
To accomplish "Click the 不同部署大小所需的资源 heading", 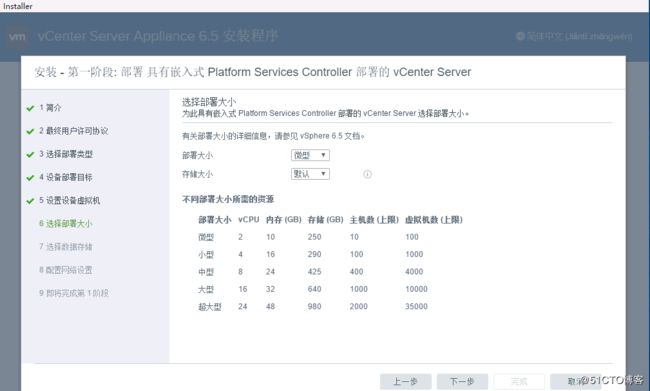I will (228, 199).
